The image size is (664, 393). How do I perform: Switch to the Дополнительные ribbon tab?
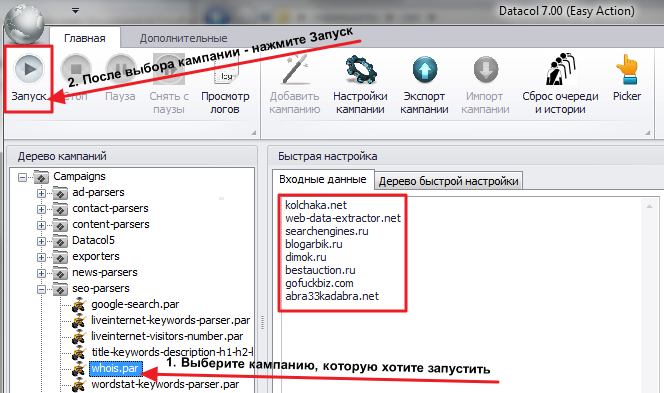pos(183,38)
